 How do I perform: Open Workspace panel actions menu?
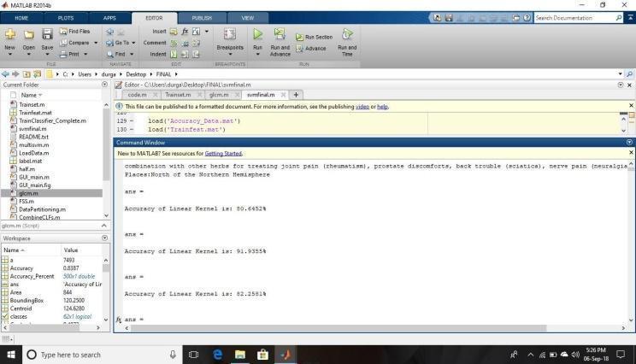[104, 238]
